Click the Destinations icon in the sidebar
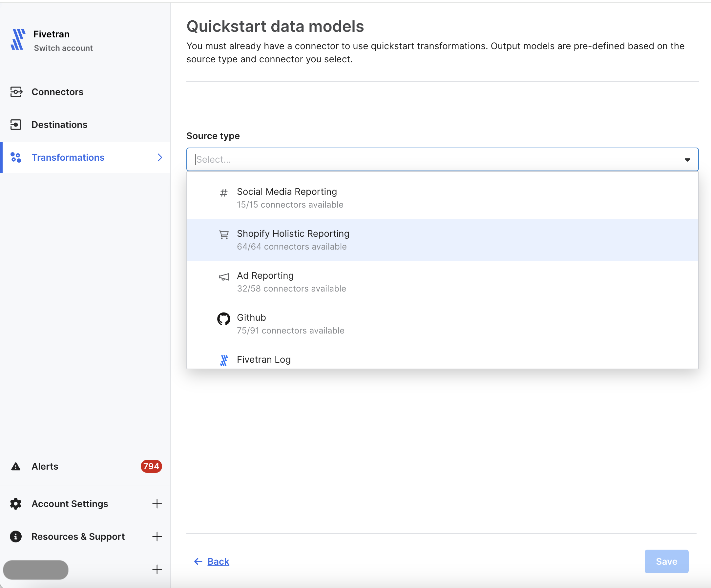 (x=15, y=125)
